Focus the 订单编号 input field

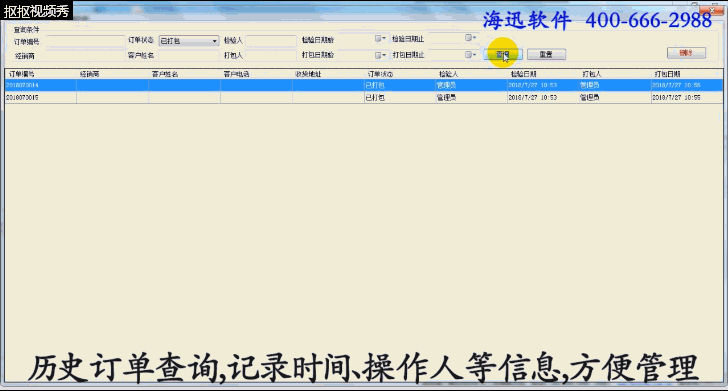point(85,41)
